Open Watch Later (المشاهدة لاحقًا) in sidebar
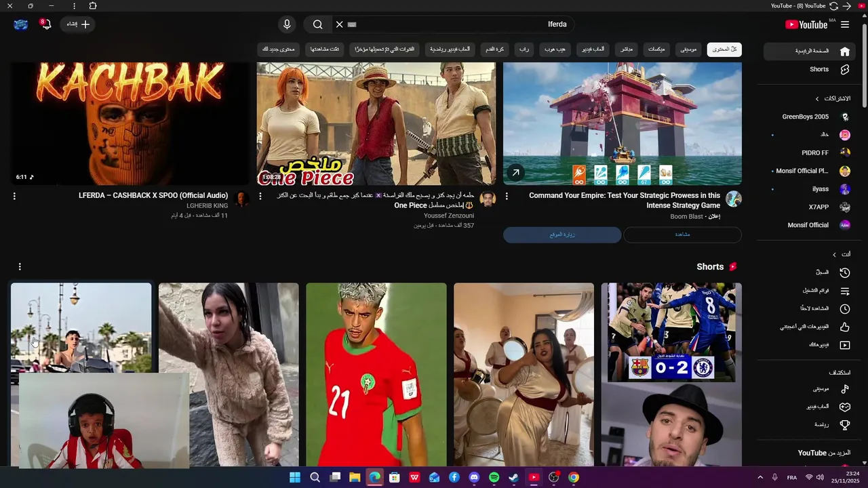 click(811, 309)
